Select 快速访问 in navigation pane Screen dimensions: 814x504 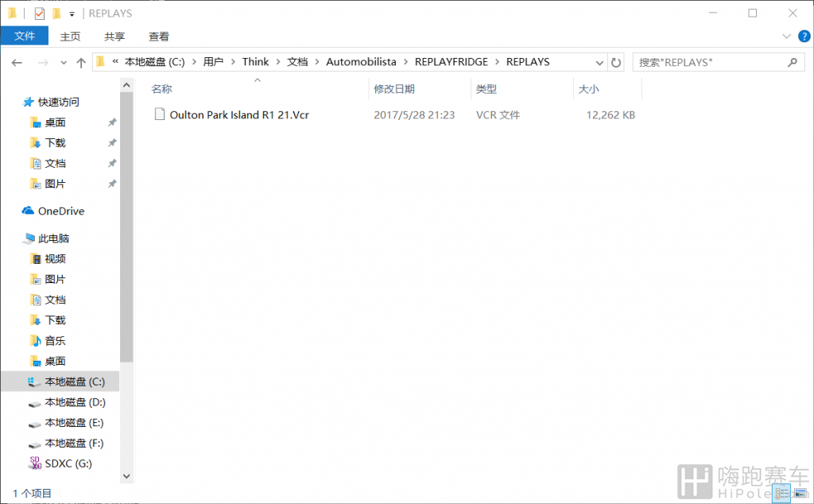58,102
